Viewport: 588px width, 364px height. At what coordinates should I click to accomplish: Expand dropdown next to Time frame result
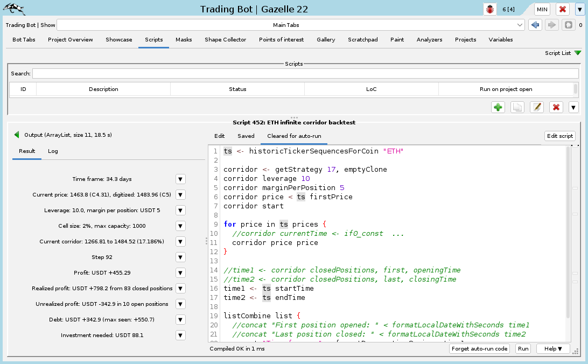point(181,179)
